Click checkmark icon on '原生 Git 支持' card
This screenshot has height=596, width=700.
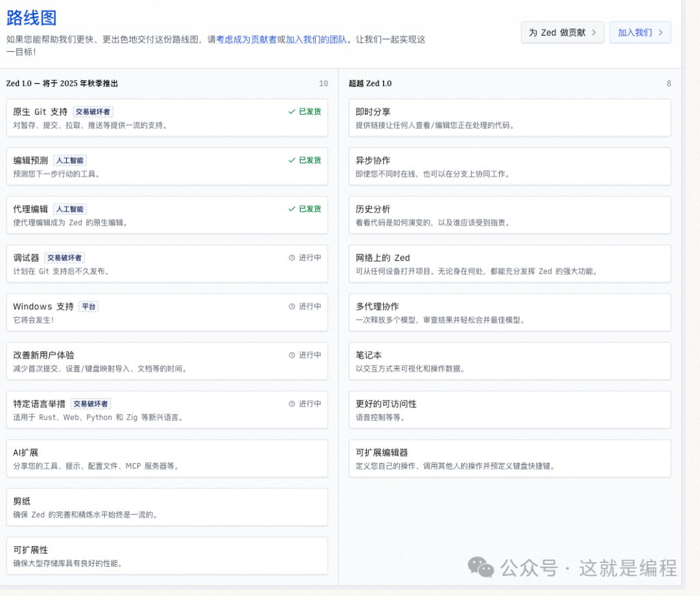tap(292, 112)
